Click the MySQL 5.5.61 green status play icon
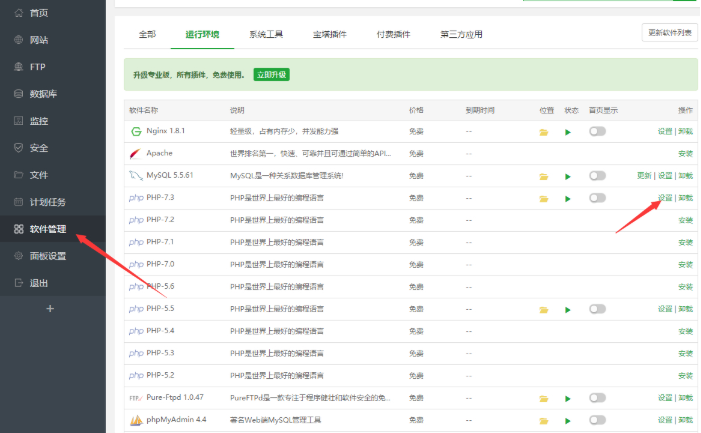701x433 pixels. [x=569, y=176]
